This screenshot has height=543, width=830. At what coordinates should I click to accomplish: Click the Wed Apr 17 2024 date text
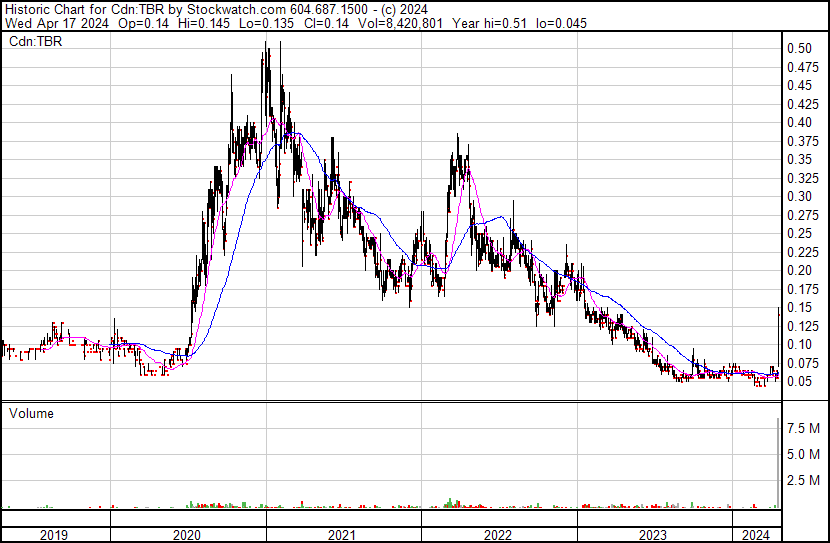(x=57, y=23)
